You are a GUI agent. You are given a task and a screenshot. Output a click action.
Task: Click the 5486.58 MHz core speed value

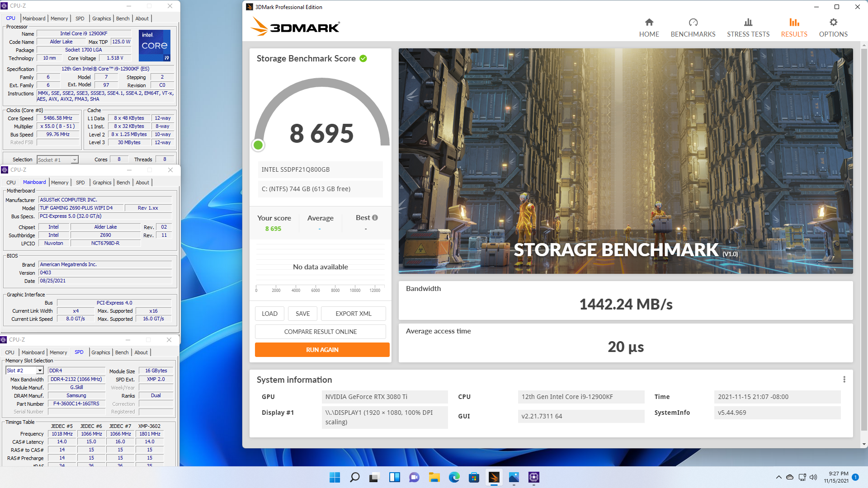pos(58,118)
